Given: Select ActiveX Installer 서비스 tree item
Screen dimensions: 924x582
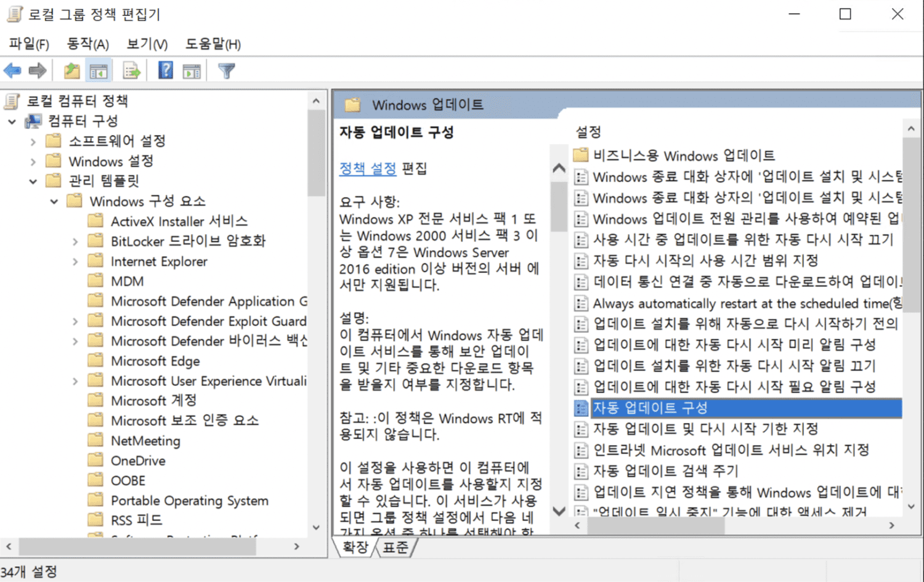Looking at the screenshot, I should click(x=179, y=222).
